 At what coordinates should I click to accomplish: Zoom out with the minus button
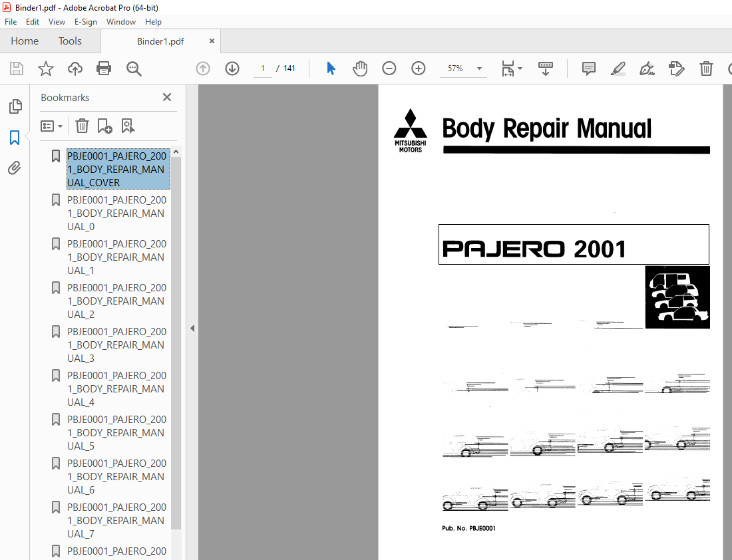(389, 69)
